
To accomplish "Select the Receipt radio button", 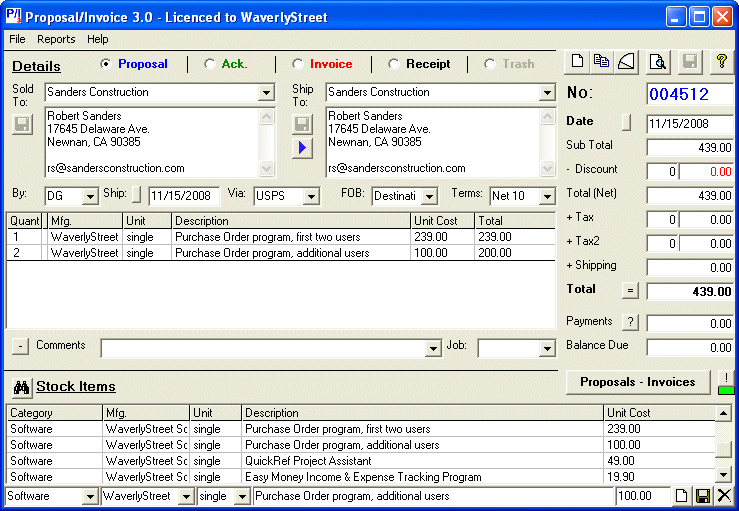I will coord(393,64).
